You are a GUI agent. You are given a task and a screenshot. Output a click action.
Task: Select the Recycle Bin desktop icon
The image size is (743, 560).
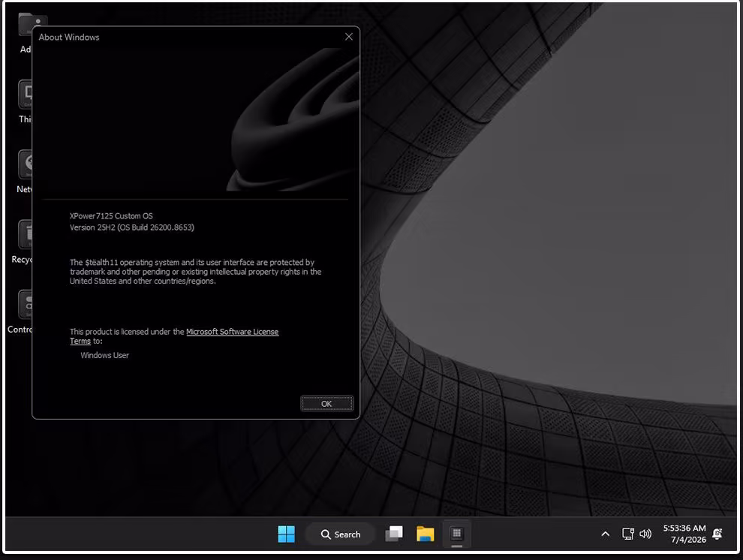[23, 242]
